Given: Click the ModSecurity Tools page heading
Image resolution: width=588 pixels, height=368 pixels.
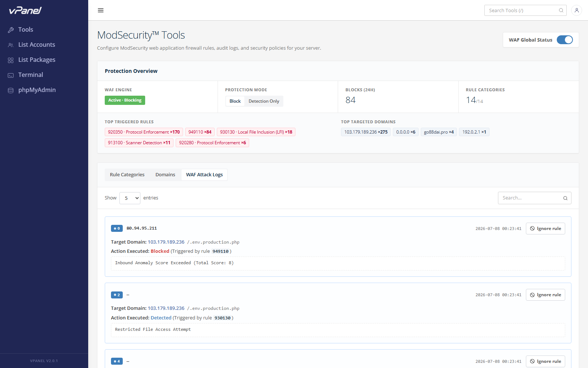Looking at the screenshot, I should tap(141, 35).
